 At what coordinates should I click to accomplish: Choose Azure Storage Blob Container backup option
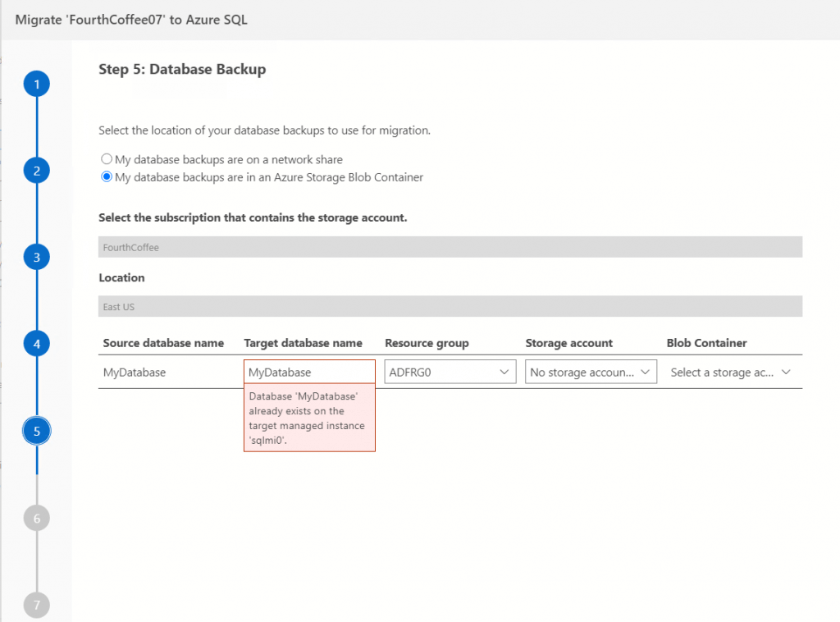click(x=107, y=176)
